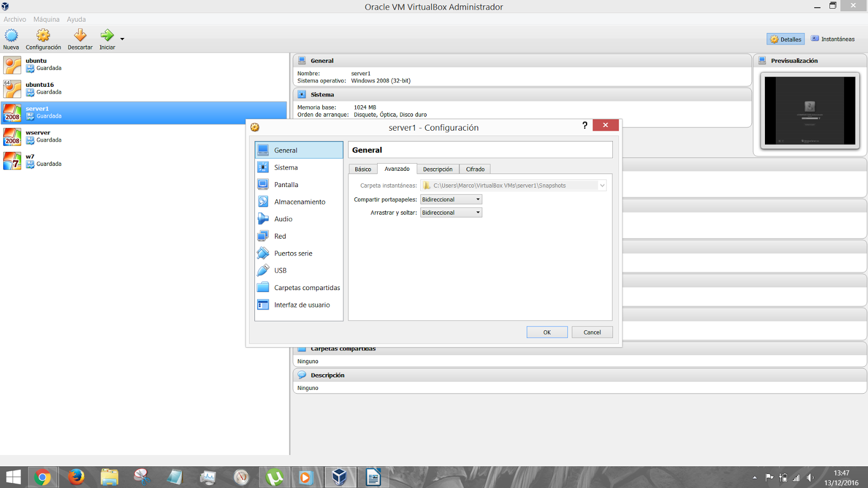Open the Audio settings section icon
This screenshot has height=488, width=868.
[263, 219]
